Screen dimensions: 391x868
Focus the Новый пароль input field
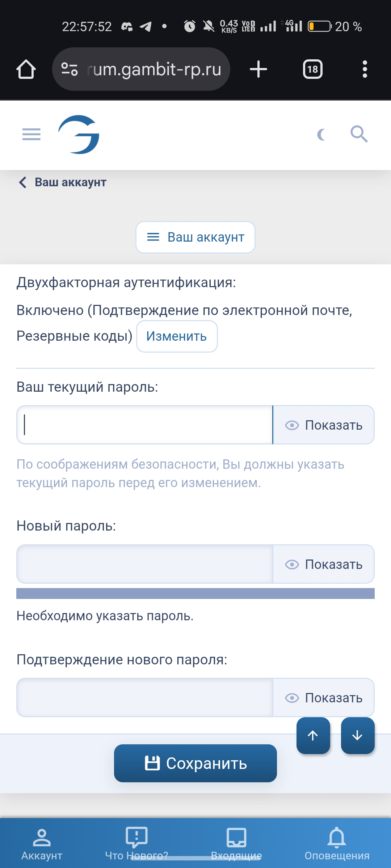tap(145, 564)
